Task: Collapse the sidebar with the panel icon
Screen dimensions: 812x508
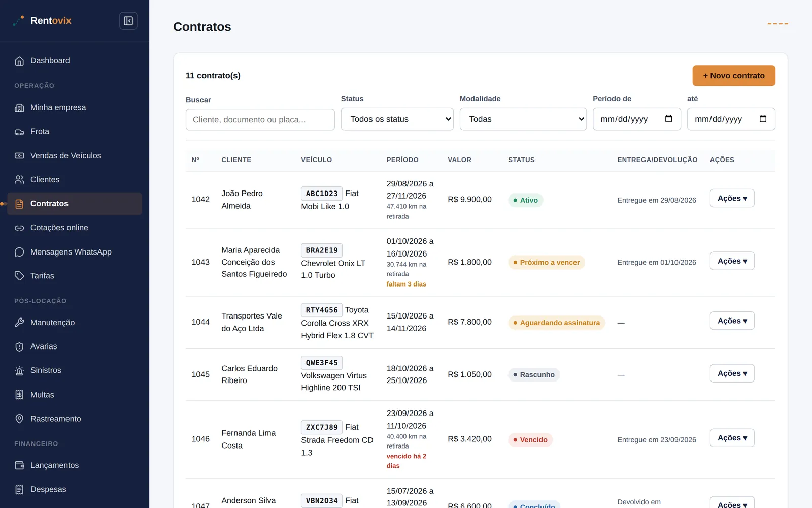Action: [x=128, y=21]
